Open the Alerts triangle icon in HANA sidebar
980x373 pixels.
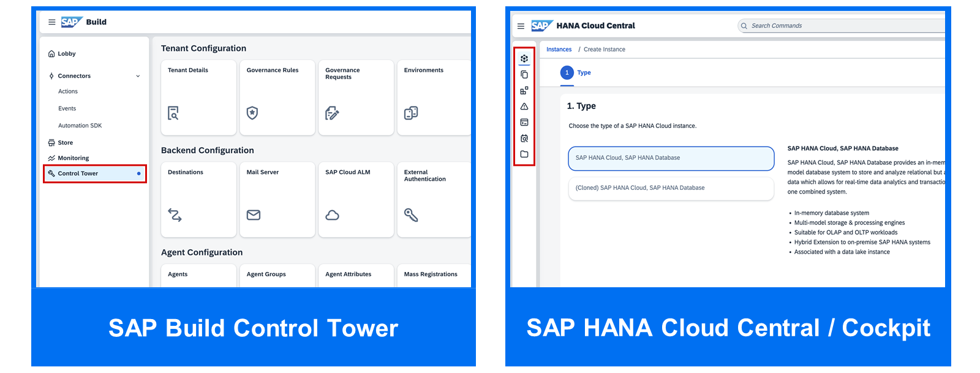(x=524, y=107)
